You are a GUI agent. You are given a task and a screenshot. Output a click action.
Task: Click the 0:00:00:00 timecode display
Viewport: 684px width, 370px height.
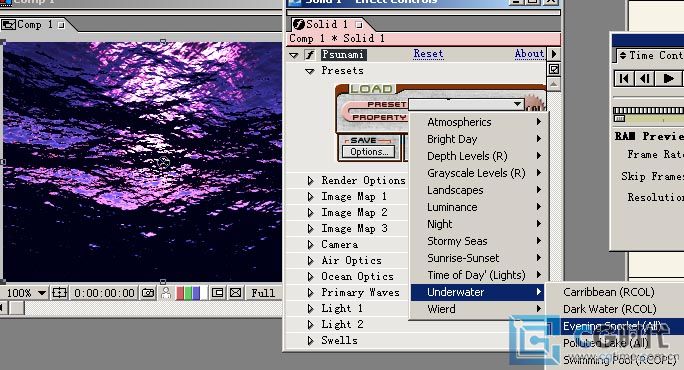pyautogui.click(x=104, y=293)
